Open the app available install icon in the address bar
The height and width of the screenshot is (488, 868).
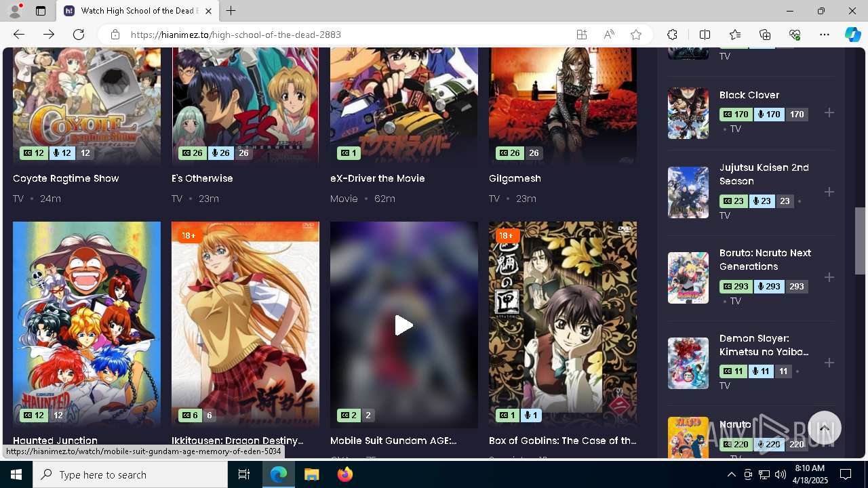582,35
